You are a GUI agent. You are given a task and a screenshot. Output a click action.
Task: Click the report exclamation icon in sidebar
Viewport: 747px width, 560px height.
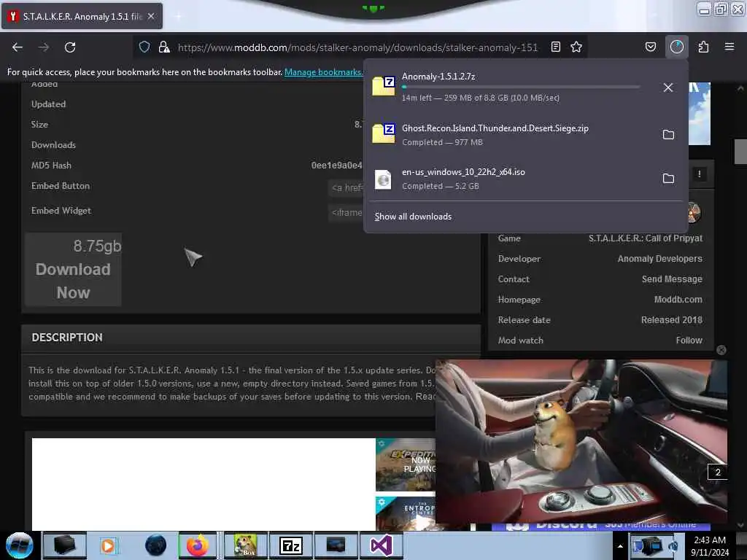(700, 174)
